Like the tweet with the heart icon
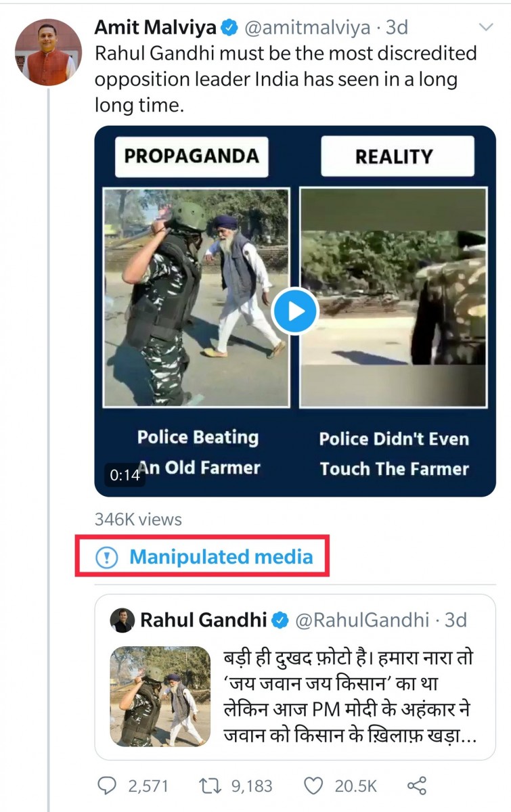Viewport: 511px width, 812px height. point(313,786)
